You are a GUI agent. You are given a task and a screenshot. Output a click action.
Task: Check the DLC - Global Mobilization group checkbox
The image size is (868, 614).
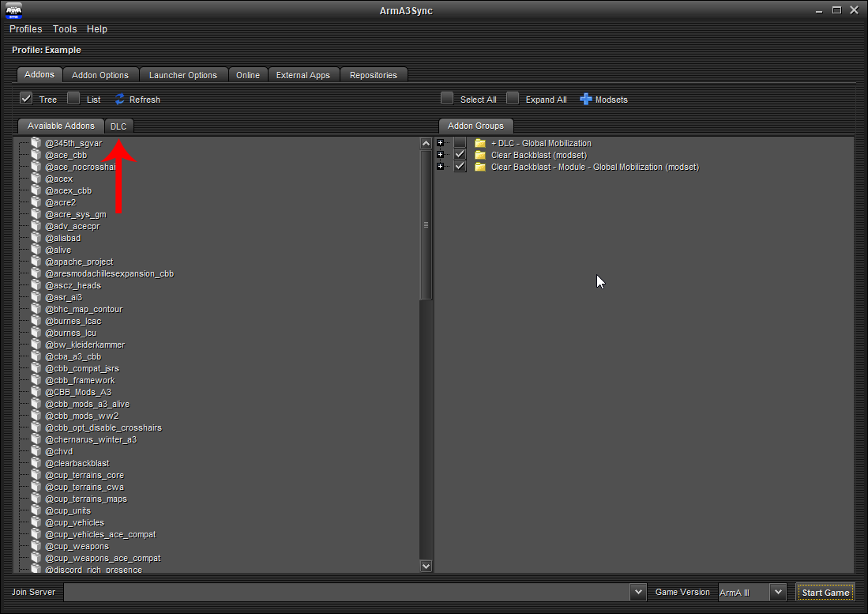[460, 143]
